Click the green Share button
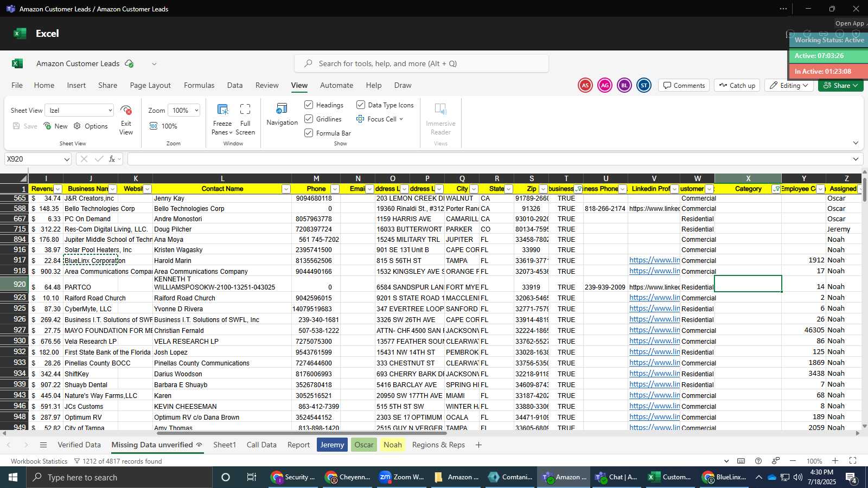The width and height of the screenshot is (868, 488). [840, 85]
